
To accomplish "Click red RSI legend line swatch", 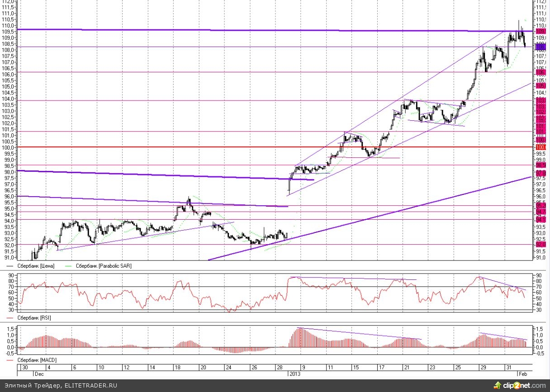I will [x=11, y=318].
